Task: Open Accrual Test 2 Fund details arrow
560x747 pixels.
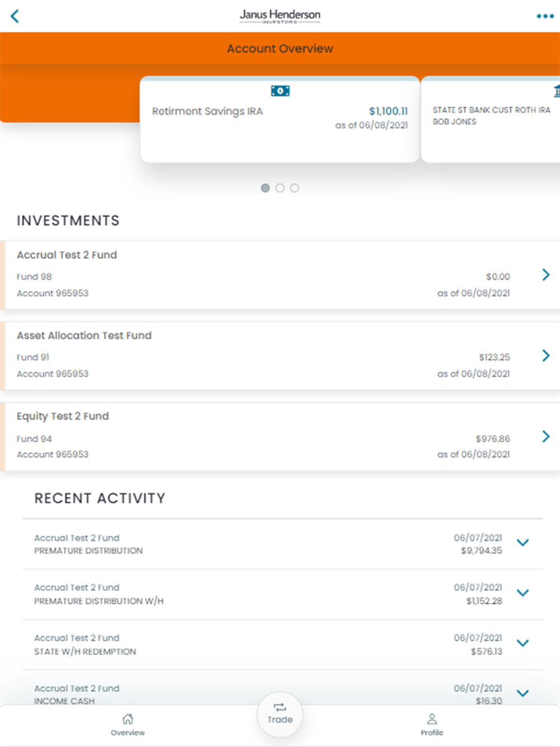Action: tap(546, 274)
